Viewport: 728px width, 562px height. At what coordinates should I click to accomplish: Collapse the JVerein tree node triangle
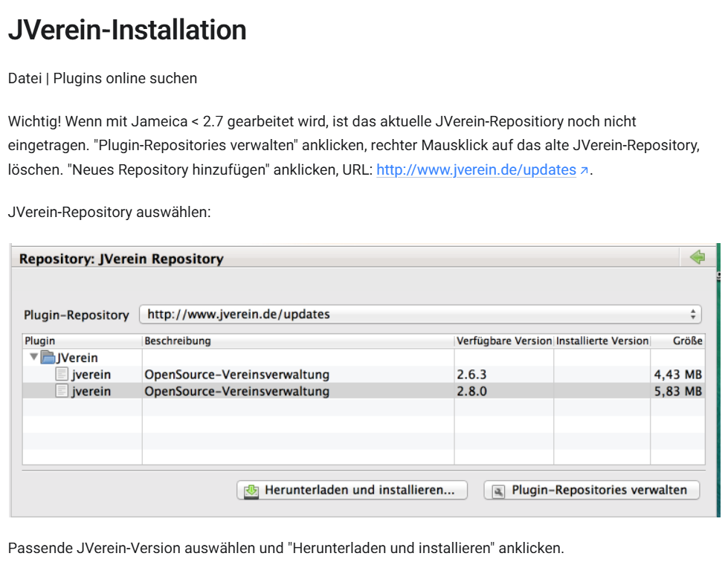33,358
